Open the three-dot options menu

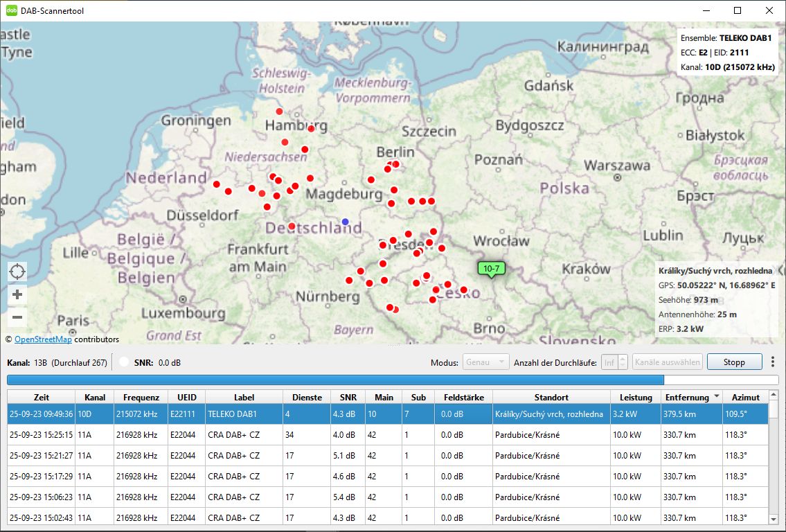click(x=774, y=362)
